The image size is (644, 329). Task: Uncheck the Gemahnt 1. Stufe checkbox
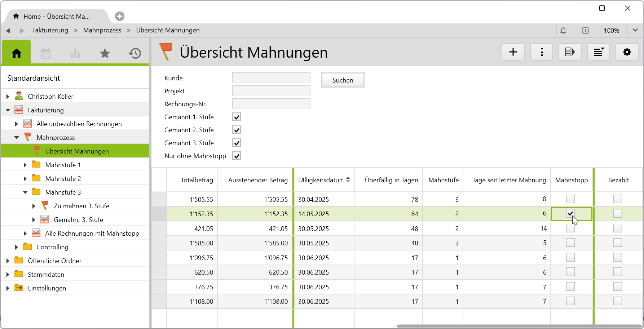(x=237, y=117)
